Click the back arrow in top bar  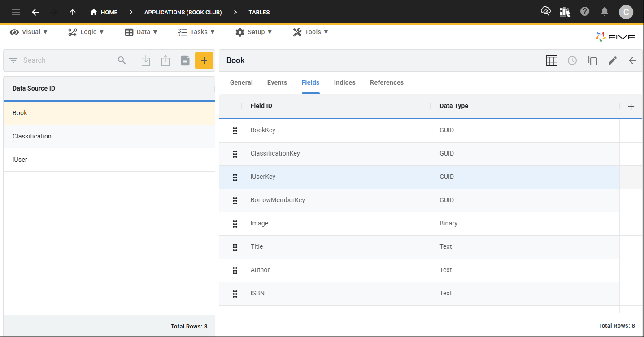35,12
